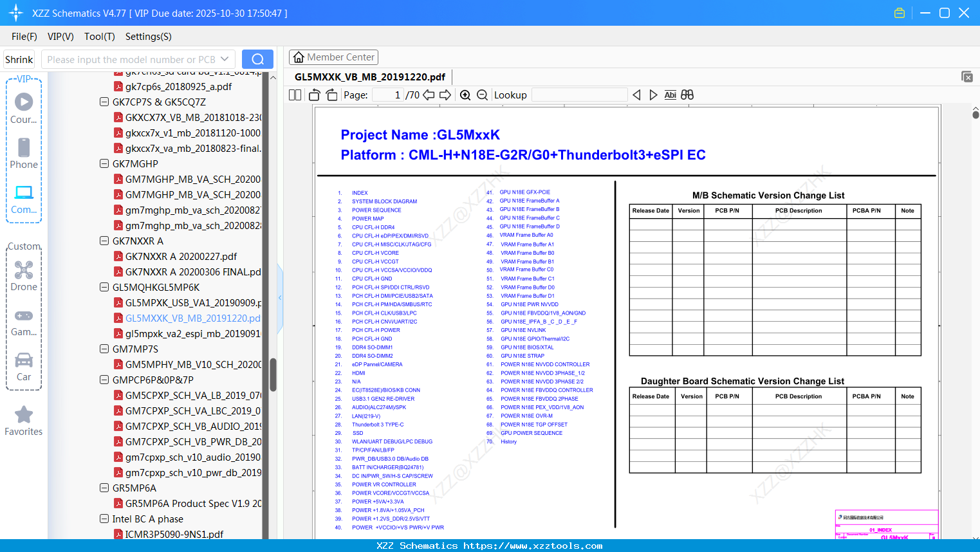Click the blue search button

click(x=257, y=59)
